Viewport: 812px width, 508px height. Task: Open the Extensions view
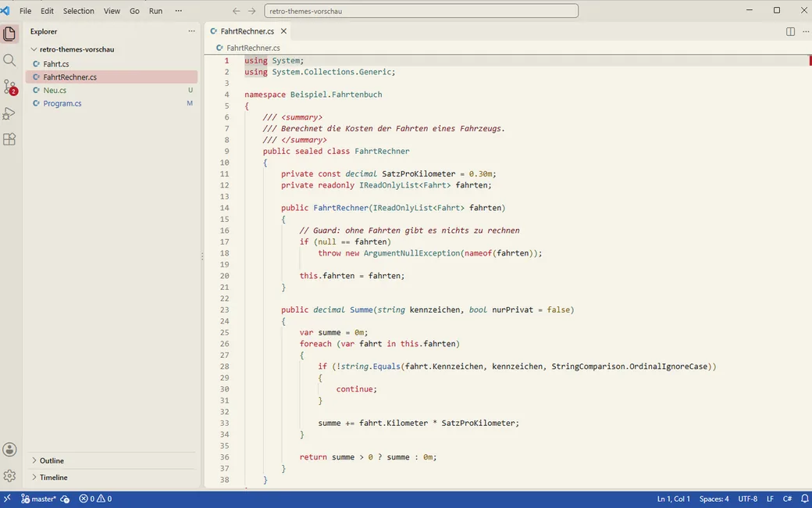pyautogui.click(x=9, y=139)
